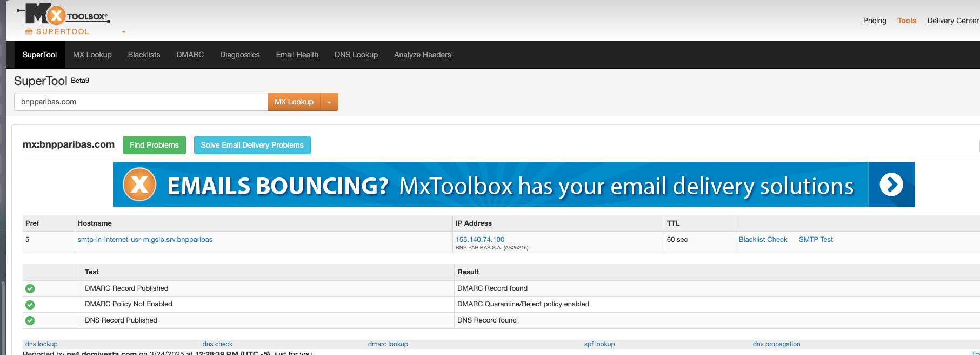
Task: Focus the domain input containing bnpparibas.com
Action: pyautogui.click(x=141, y=102)
